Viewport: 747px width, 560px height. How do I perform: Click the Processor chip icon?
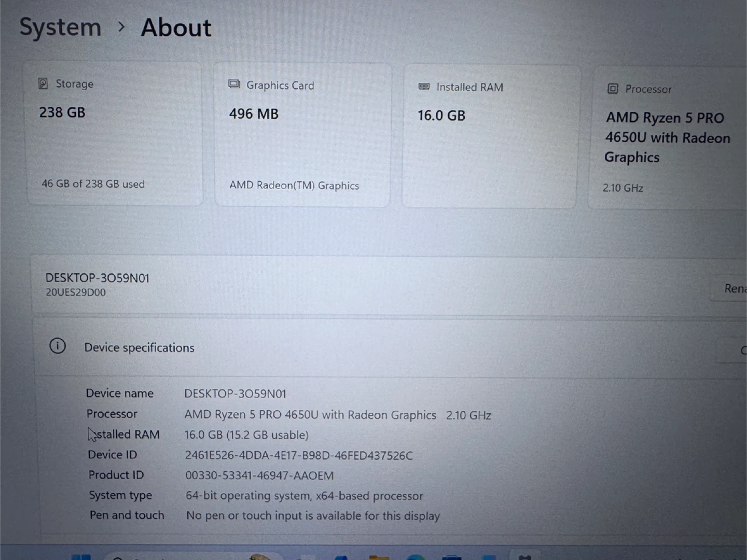click(x=613, y=89)
